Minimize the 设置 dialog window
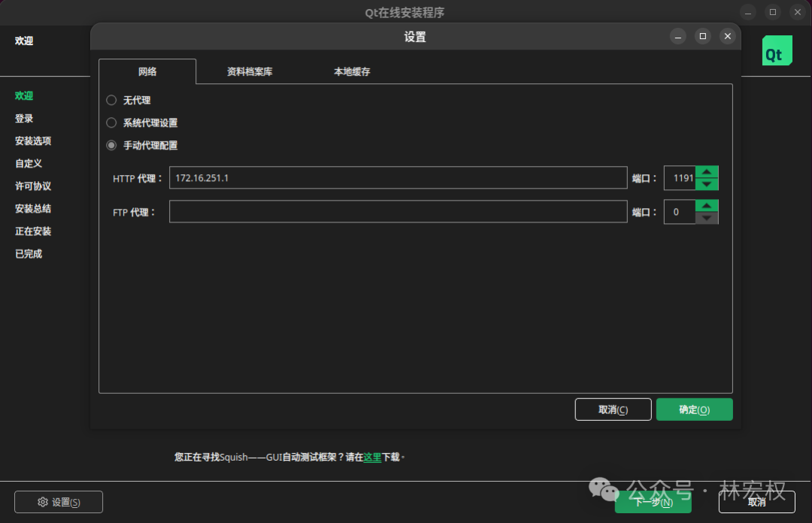 click(678, 36)
